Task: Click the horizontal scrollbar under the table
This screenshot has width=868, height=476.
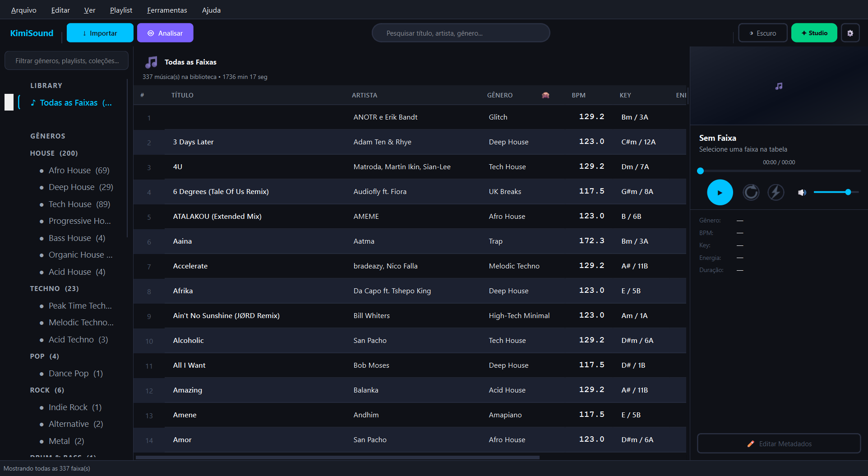Action: 337,458
